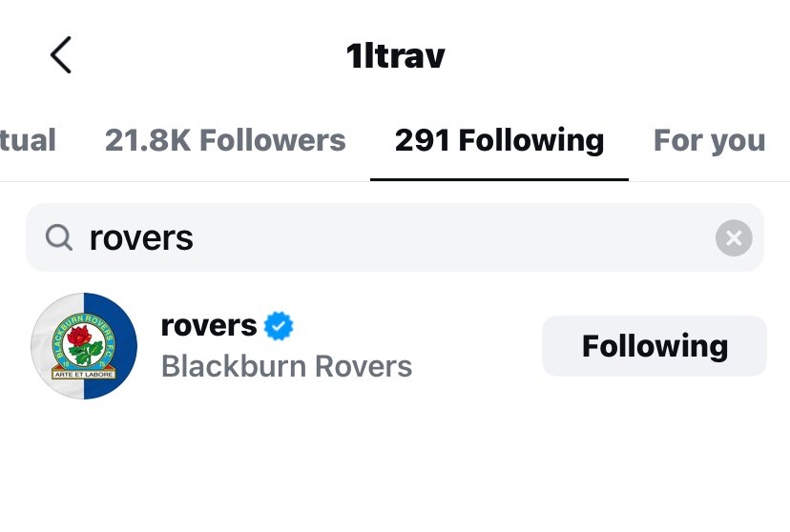The height and width of the screenshot is (532, 790).
Task: Click the 1ltrav profile title
Action: (x=396, y=55)
